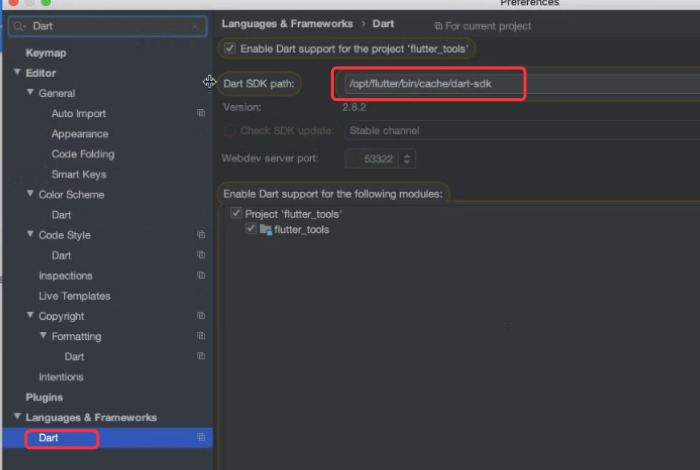
Task: Click Languages & Frameworks in the breadcrumb
Action: 287,24
